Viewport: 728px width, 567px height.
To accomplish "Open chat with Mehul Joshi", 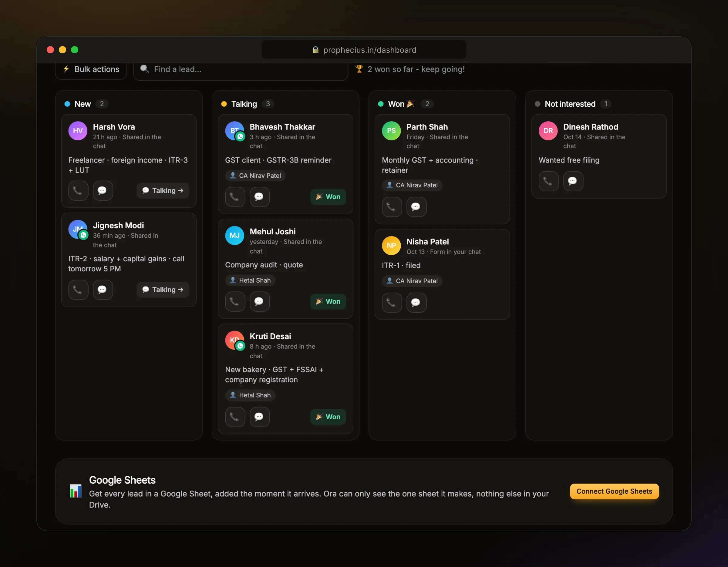I will pyautogui.click(x=259, y=301).
